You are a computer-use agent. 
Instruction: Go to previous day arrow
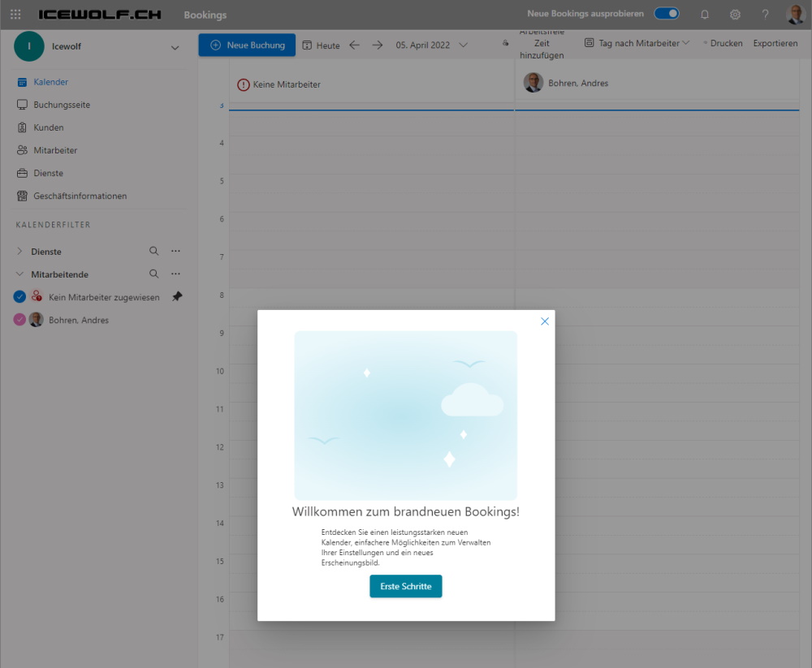coord(354,45)
